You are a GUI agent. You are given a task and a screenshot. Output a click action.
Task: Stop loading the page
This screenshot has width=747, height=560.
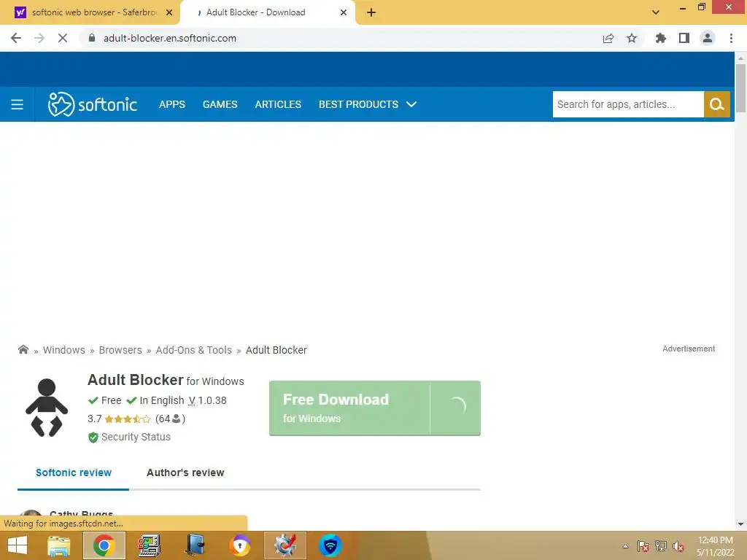[63, 38]
